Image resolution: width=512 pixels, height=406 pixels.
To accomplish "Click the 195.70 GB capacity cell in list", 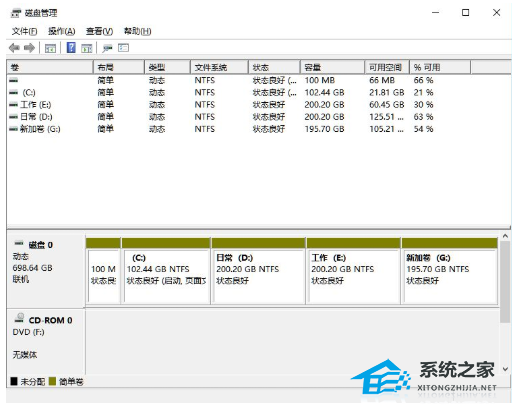I will click(x=324, y=129).
